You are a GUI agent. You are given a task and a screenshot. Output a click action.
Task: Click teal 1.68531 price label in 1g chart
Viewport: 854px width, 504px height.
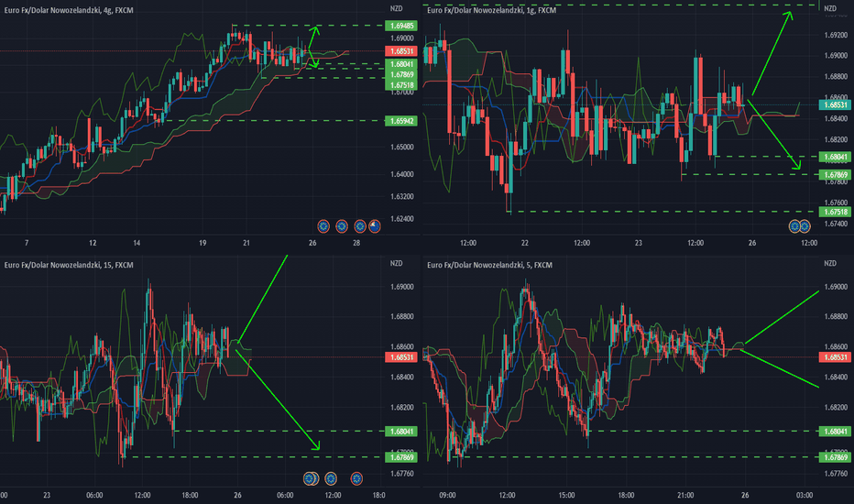[835, 104]
